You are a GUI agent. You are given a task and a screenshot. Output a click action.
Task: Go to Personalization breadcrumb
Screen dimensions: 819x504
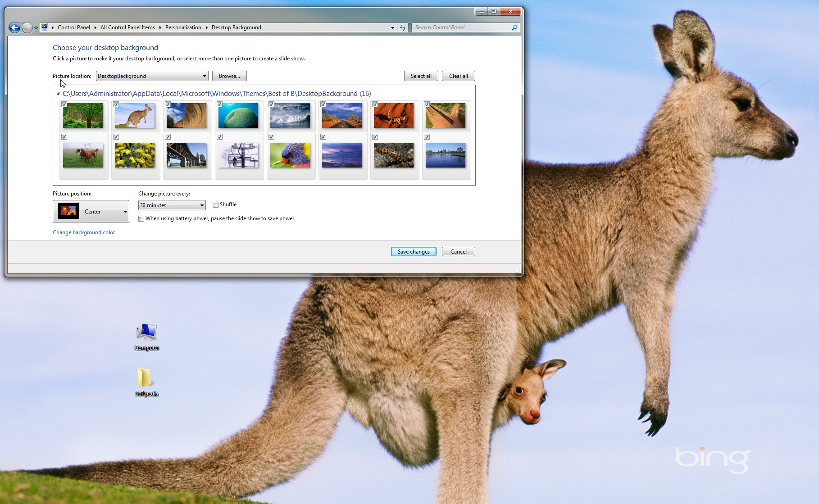(x=183, y=27)
